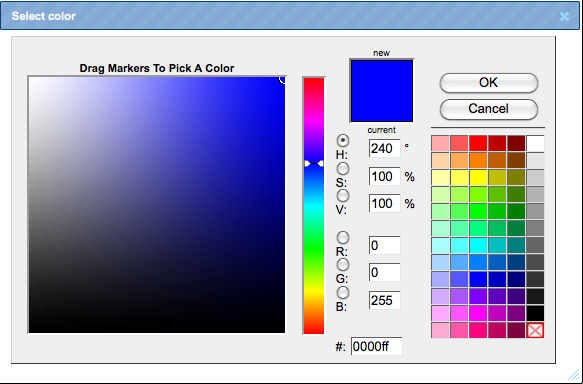583x384 pixels.
Task: Click the new/current blue color preview
Action: pos(381,91)
